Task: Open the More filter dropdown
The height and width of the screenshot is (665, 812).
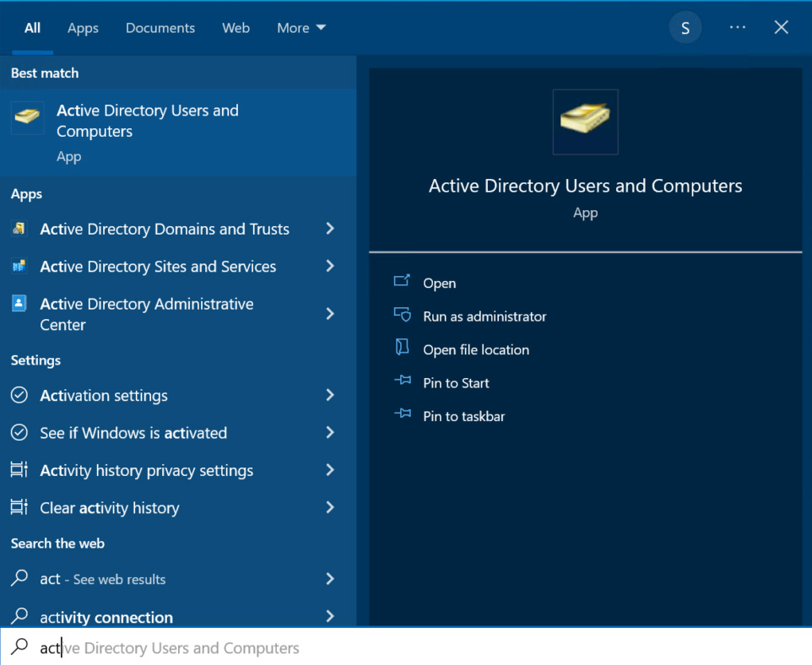Action: (x=300, y=28)
